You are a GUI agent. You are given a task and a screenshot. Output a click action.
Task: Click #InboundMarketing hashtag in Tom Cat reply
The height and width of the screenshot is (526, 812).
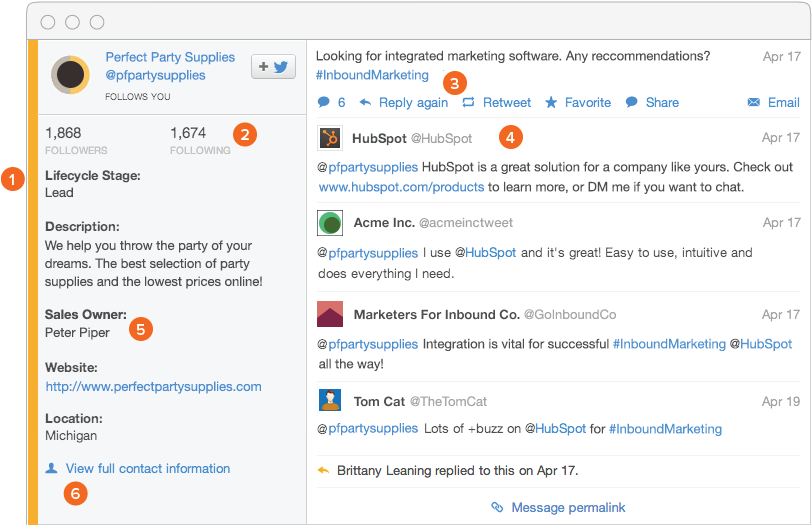665,429
